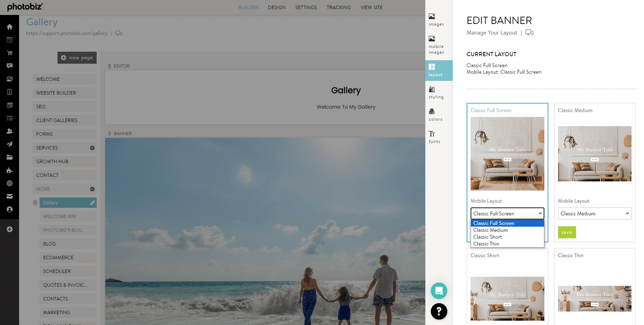Viewport: 644px width, 325px height.
Task: Open the Mobile Layout dropdown under Classic Medium
Action: (594, 213)
